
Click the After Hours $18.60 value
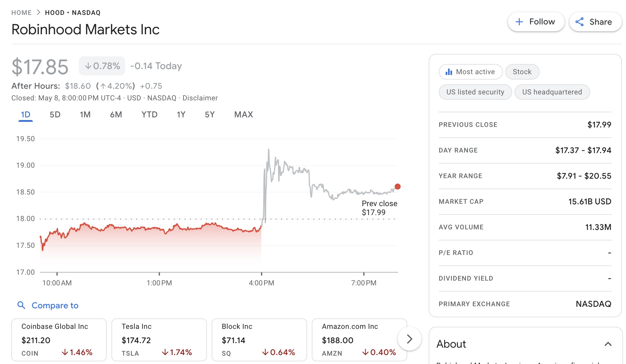pyautogui.click(x=78, y=86)
